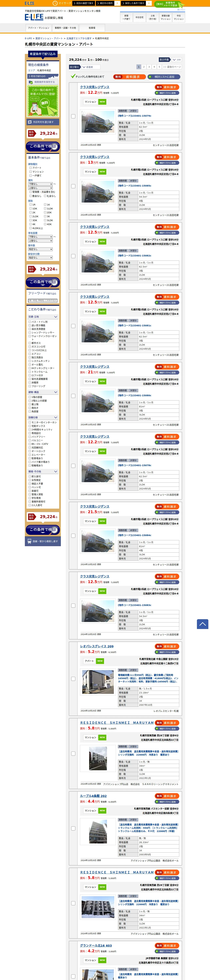Check the ペット可 checkbox
The width and height of the screenshot is (210, 980).
tap(30, 487)
